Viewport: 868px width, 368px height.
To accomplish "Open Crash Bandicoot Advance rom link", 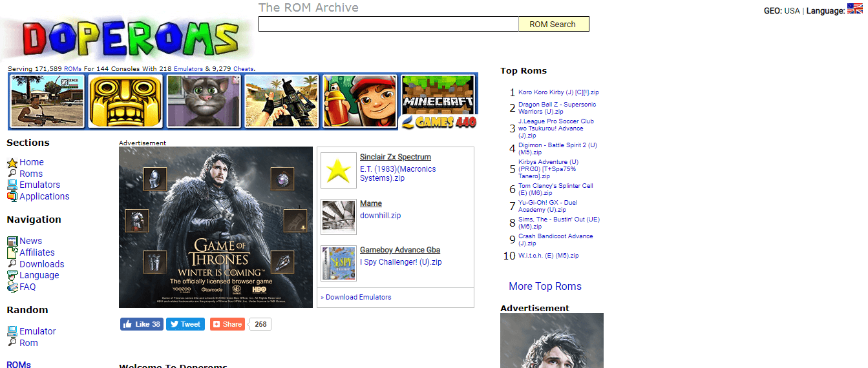I will pos(556,240).
